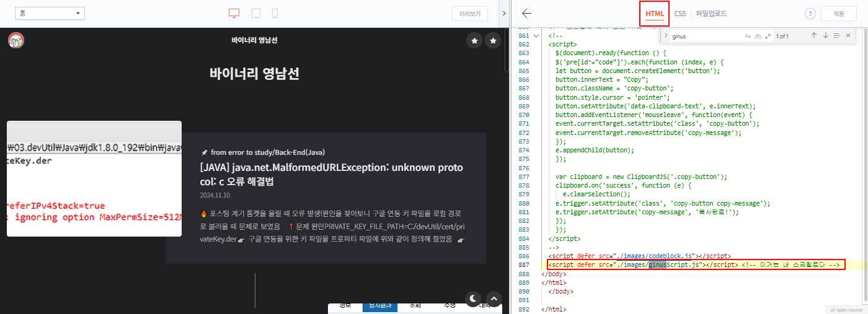868x314 pixels.
Task: Click the small 바이너리 영남선 header title
Action: point(254,40)
